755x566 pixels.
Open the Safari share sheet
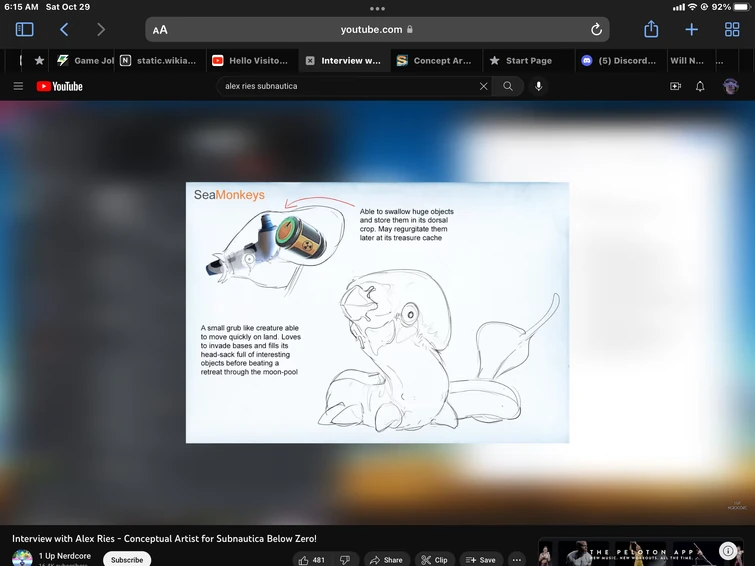point(651,29)
